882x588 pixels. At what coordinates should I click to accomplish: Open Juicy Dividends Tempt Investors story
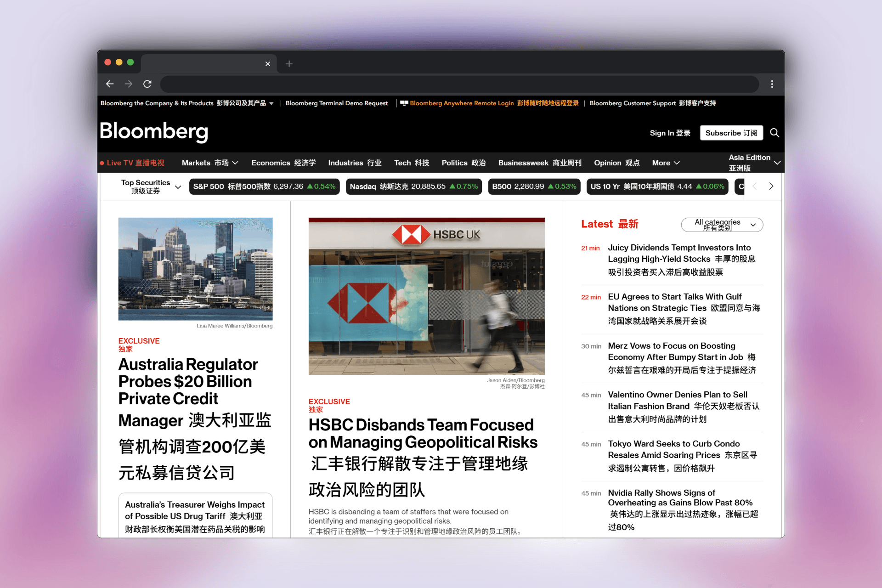(682, 260)
